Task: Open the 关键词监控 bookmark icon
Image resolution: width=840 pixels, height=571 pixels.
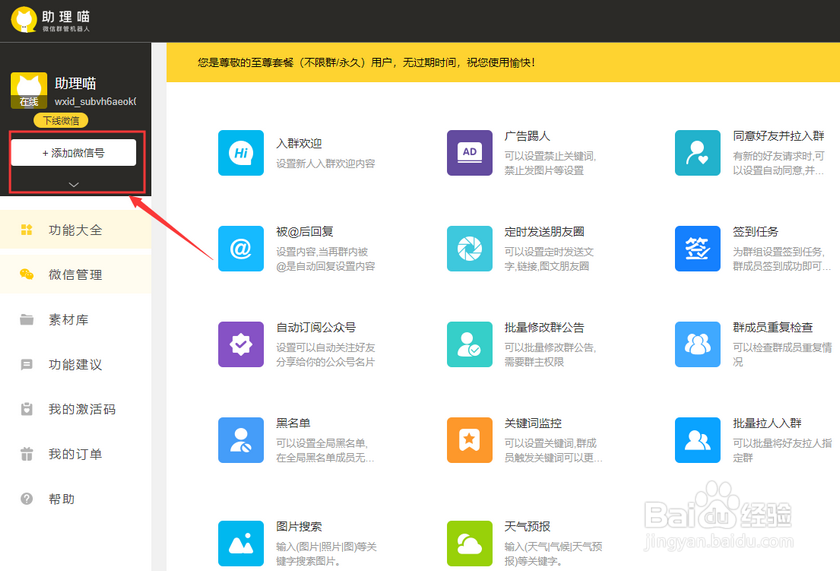Action: click(469, 440)
